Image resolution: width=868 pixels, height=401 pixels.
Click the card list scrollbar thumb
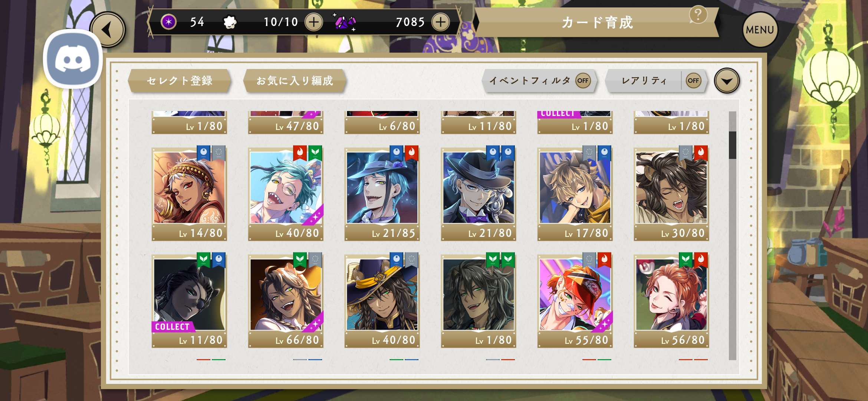coord(732,145)
